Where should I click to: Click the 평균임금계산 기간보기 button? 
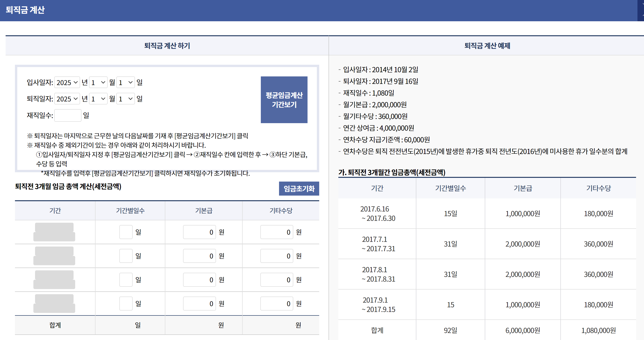tap(284, 100)
